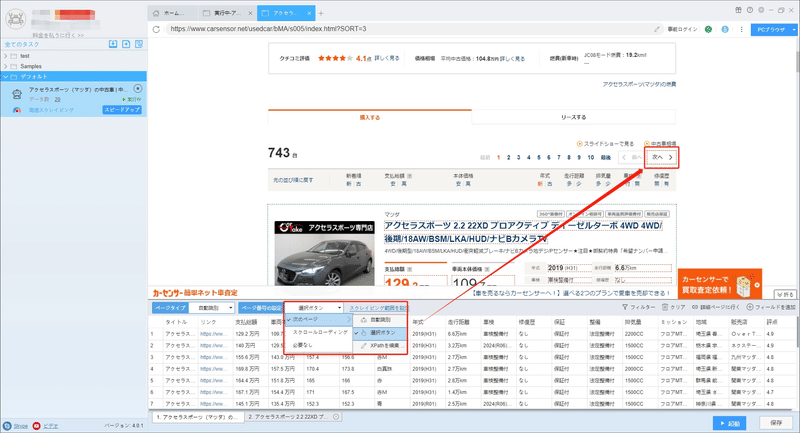Click the フィルター filter icon
The image size is (800, 433).
tap(625, 307)
